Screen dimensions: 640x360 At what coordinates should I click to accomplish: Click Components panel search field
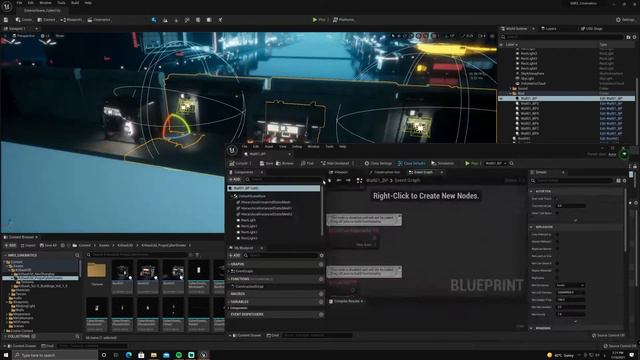pos(283,180)
